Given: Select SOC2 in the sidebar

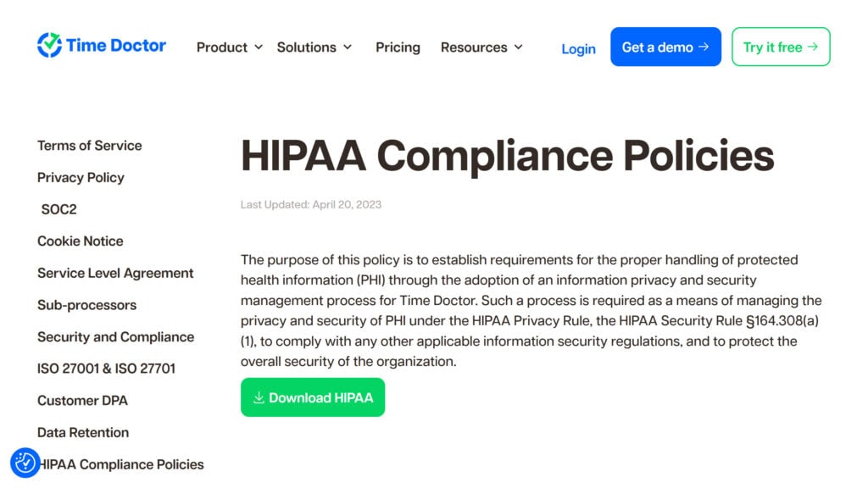Looking at the screenshot, I should tap(59, 209).
